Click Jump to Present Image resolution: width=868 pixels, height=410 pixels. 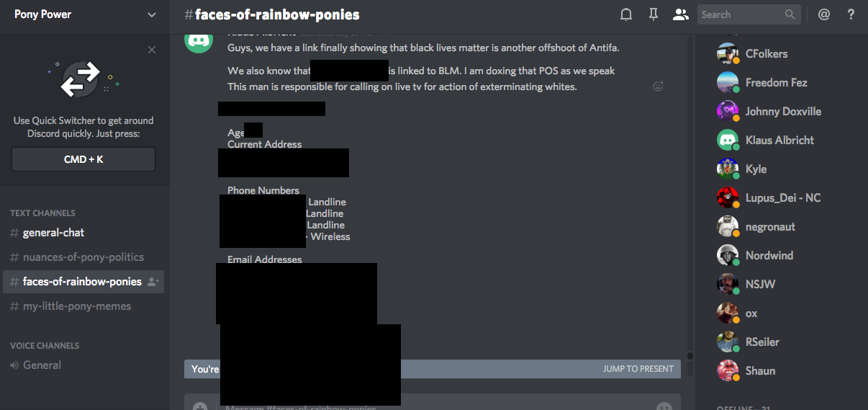click(638, 369)
